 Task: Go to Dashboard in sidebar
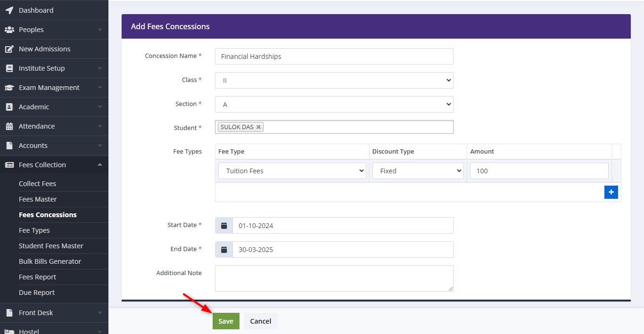[x=36, y=10]
